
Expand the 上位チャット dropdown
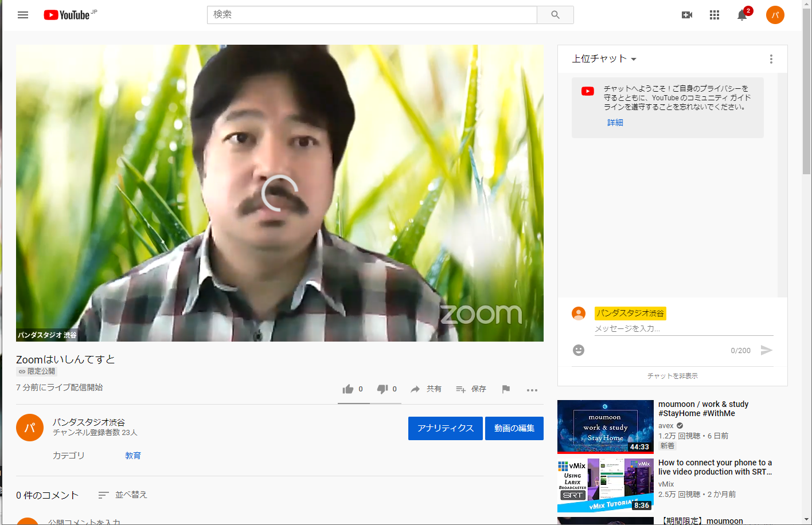(604, 59)
